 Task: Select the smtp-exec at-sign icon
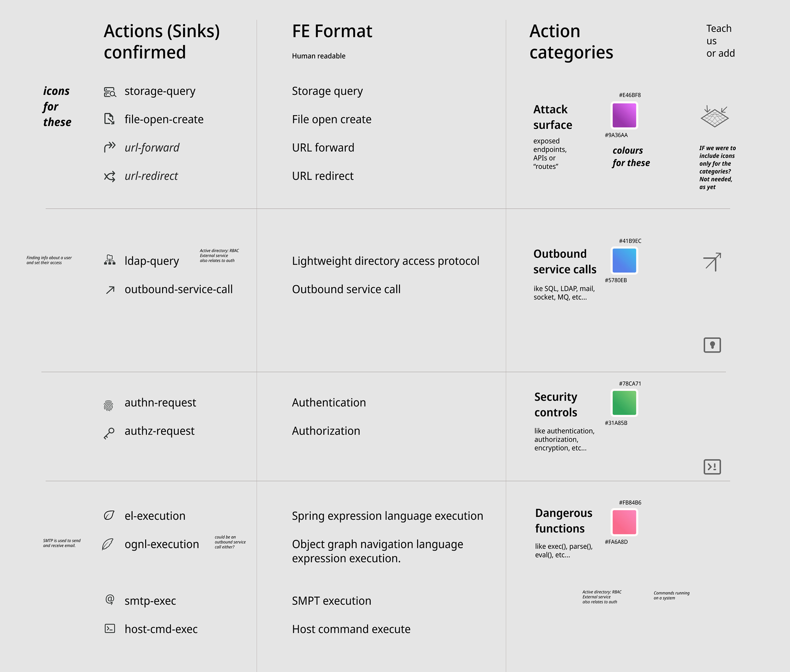tap(110, 600)
